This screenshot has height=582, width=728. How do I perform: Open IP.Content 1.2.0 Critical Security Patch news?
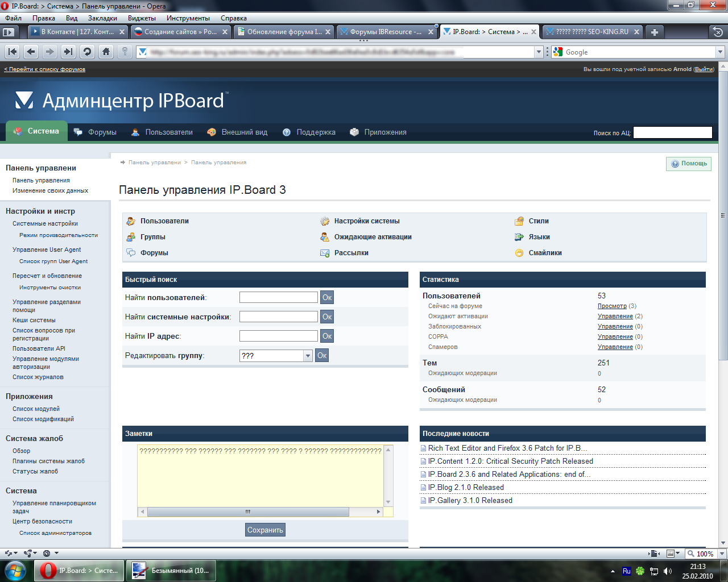(x=511, y=462)
